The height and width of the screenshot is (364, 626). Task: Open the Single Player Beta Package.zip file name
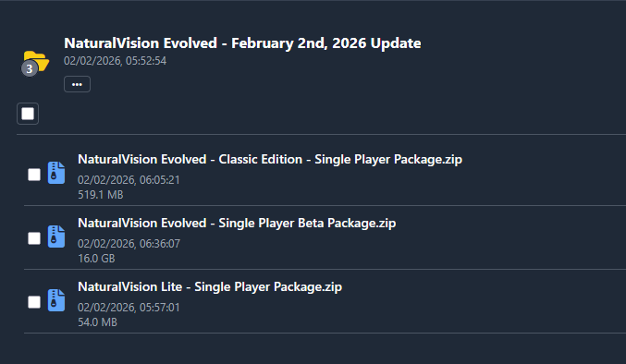[x=237, y=224]
